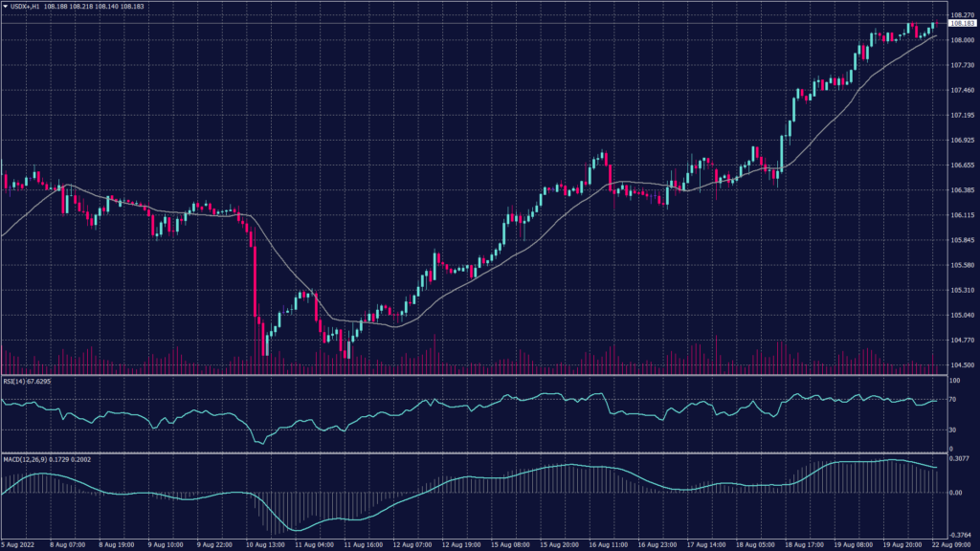Select the USDX+ symbol label

coord(19,5)
